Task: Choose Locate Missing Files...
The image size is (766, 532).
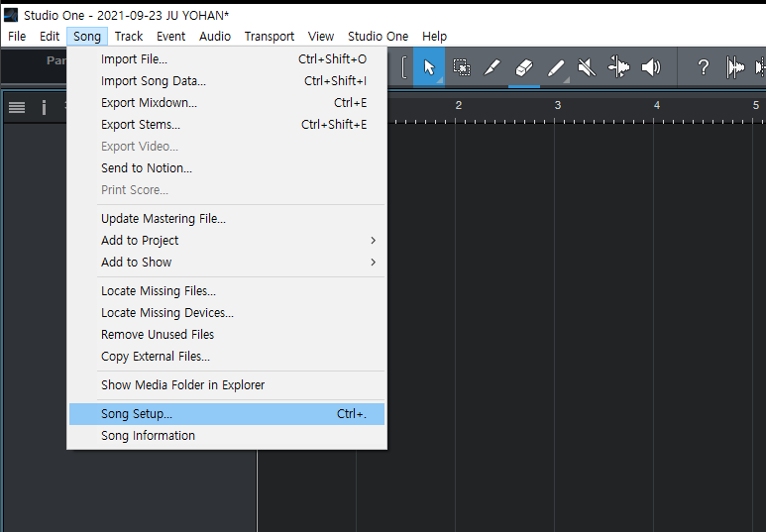Action: (227, 290)
